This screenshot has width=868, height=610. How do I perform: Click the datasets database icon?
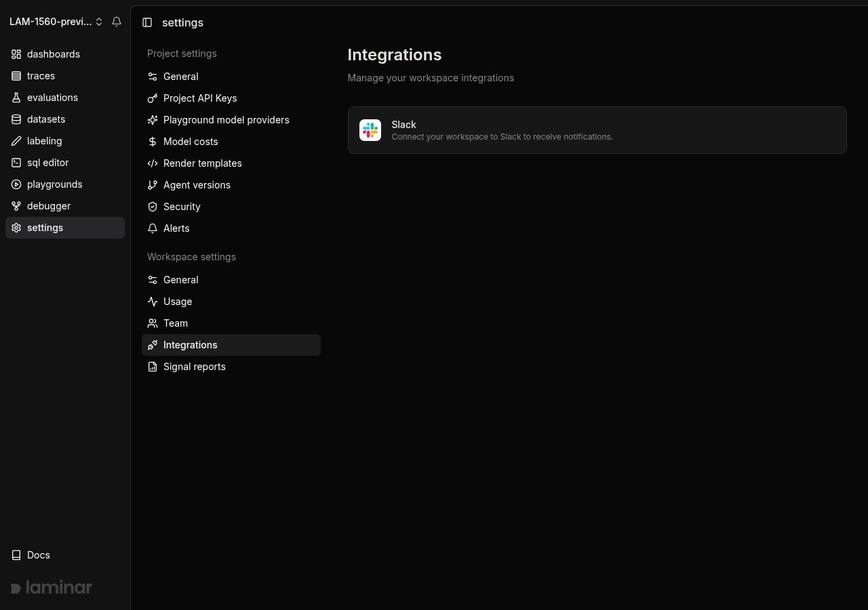pos(16,119)
